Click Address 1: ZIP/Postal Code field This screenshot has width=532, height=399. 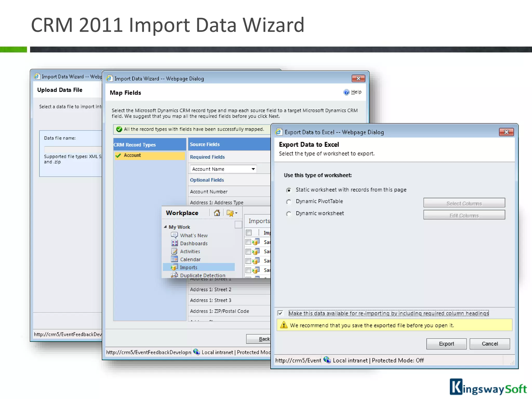220,311
